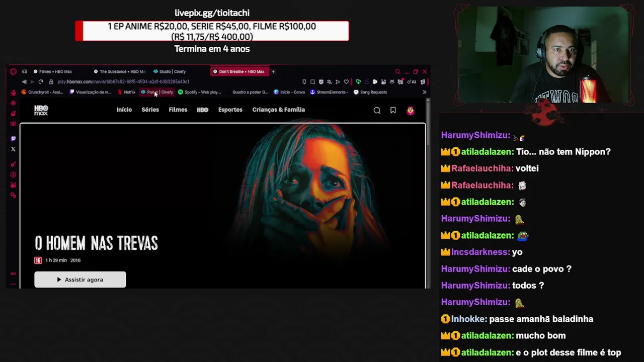Viewport: 644px width, 362px height.
Task: Open Séries in HBO Max navigation
Action: [150, 110]
